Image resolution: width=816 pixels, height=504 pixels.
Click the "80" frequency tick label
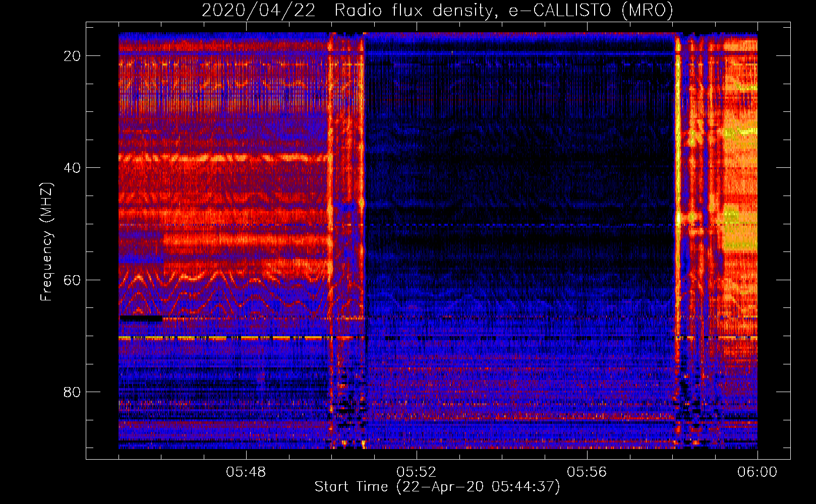[72, 392]
